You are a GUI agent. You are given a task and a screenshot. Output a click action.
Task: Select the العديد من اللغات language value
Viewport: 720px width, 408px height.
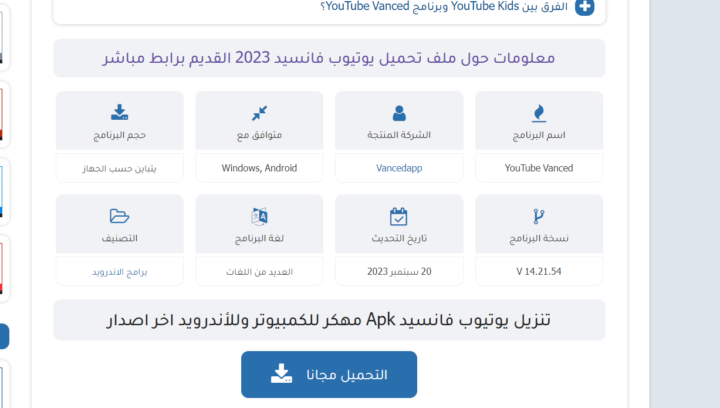coord(259,272)
